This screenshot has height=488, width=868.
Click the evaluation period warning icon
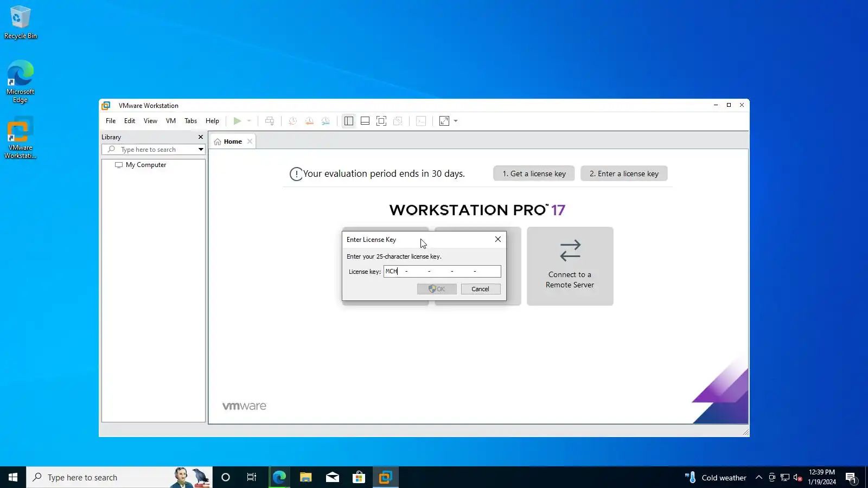click(x=296, y=174)
